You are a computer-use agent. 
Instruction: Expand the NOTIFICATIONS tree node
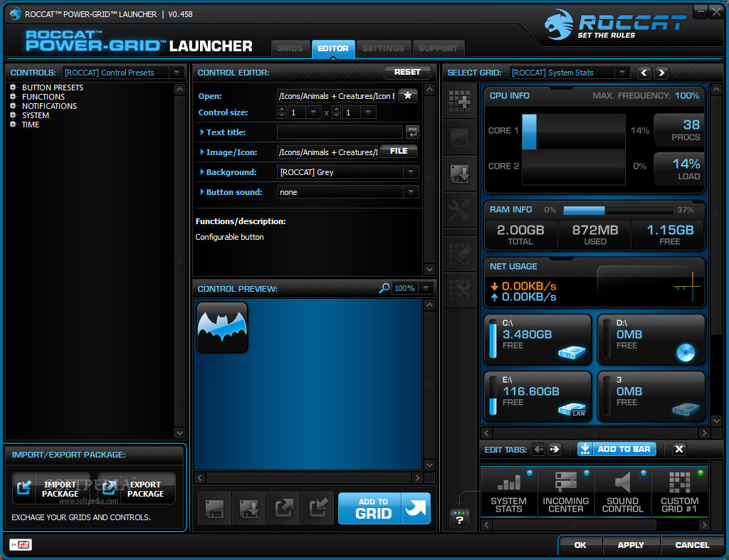pyautogui.click(x=13, y=106)
